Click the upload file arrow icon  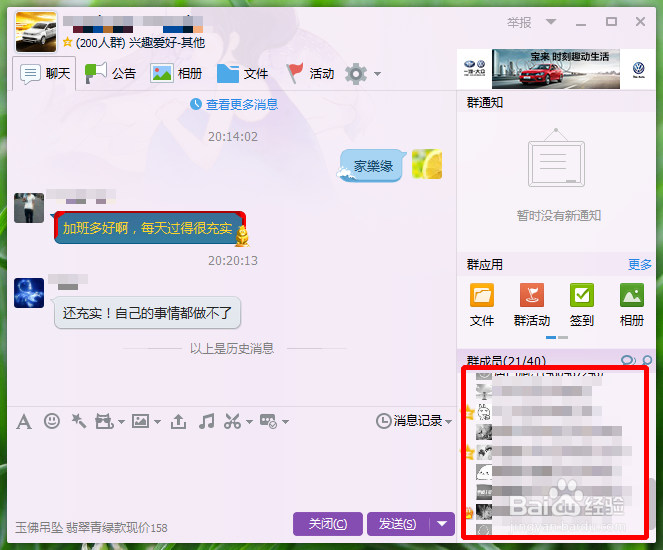178,421
